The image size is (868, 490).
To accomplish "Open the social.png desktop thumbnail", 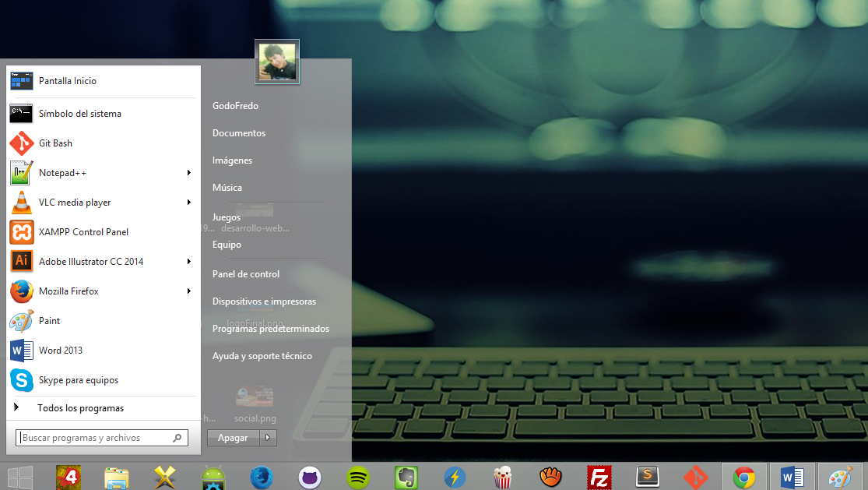I will [255, 399].
